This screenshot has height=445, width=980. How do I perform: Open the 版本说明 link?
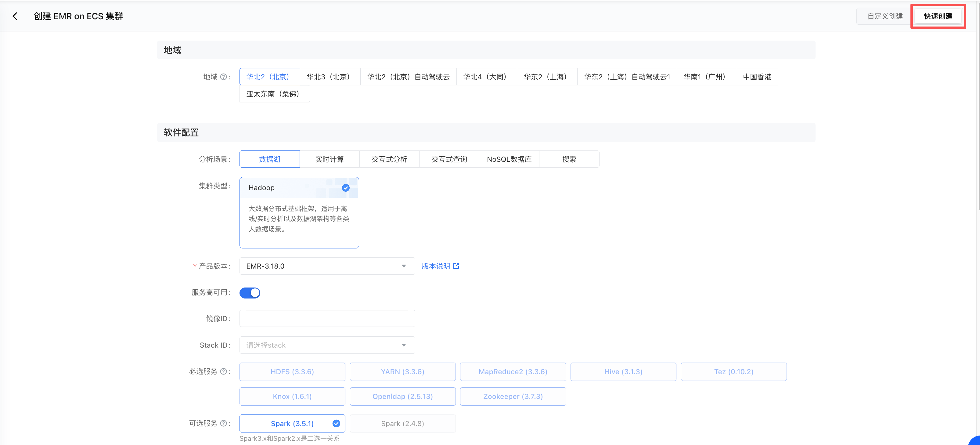pyautogui.click(x=436, y=266)
